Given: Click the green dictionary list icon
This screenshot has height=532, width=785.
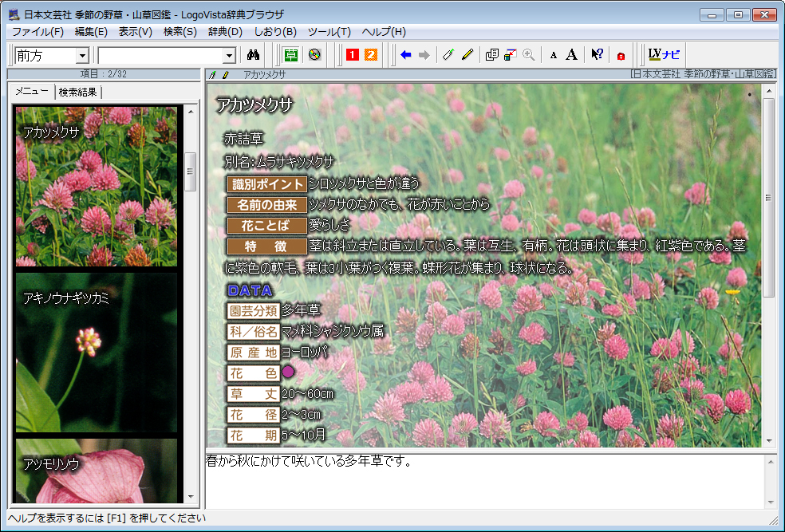Looking at the screenshot, I should coord(291,55).
